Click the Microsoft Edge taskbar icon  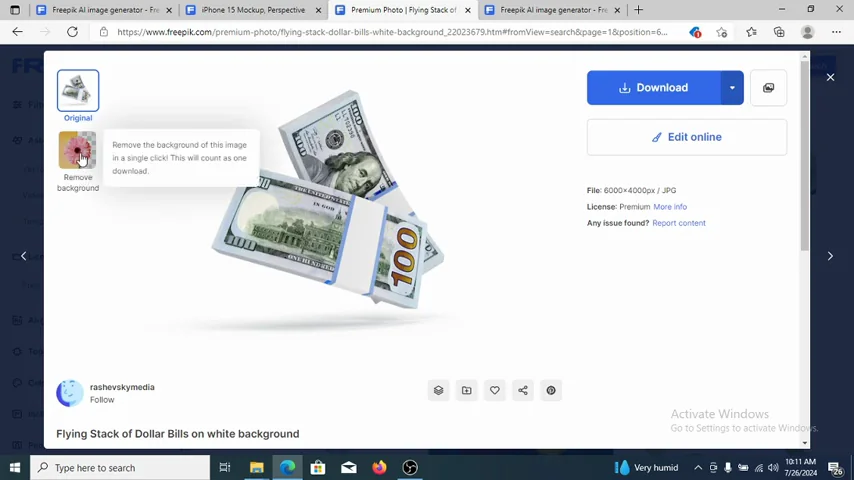tap(288, 467)
